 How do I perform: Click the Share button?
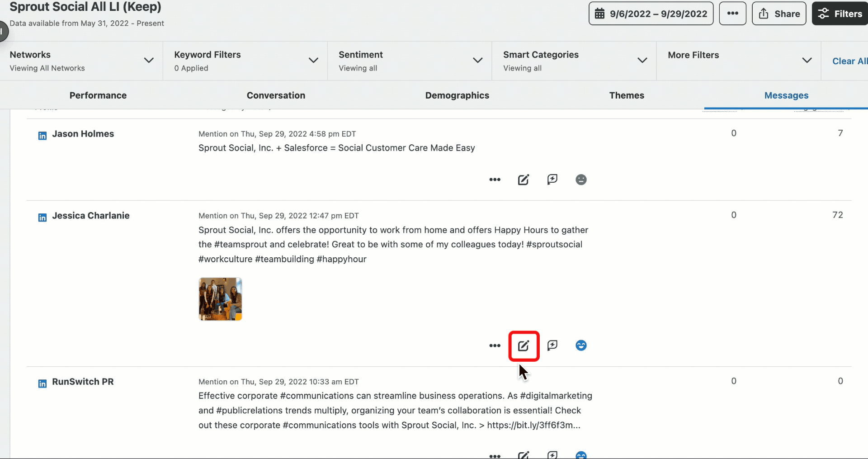(778, 14)
